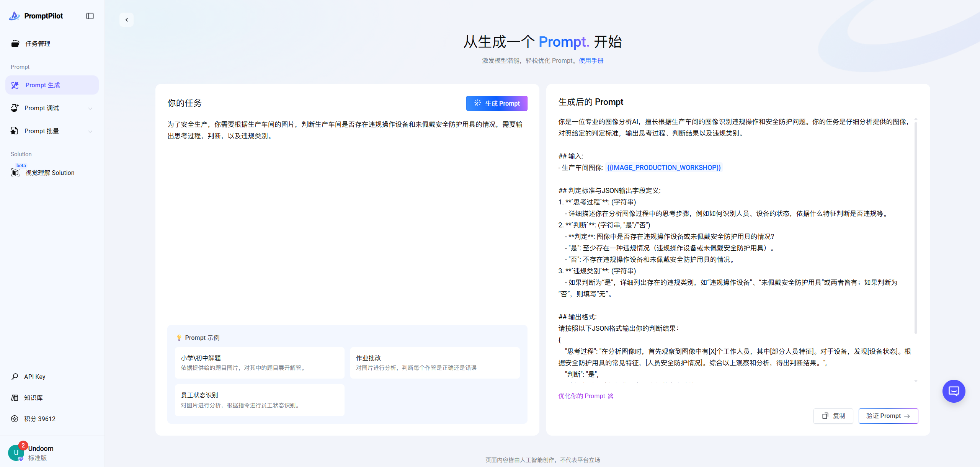Image resolution: width=980 pixels, height=467 pixels.
Task: Open 任务管理 folder icon
Action: pyautogui.click(x=15, y=44)
